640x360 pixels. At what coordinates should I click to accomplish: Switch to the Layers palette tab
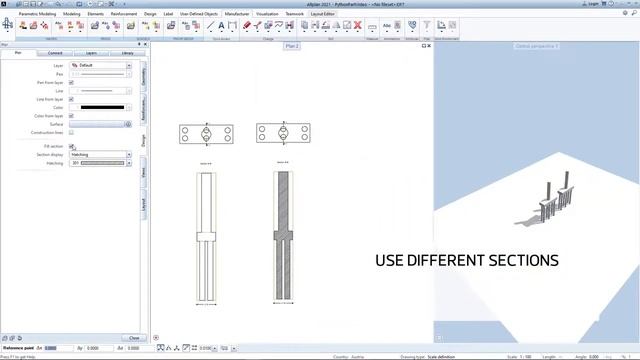pyautogui.click(x=91, y=53)
